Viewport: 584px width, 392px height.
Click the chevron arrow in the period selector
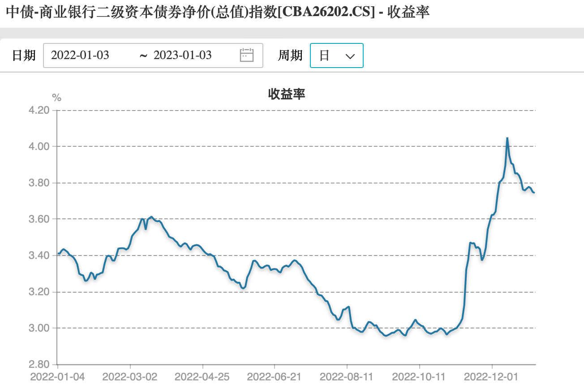(x=351, y=56)
